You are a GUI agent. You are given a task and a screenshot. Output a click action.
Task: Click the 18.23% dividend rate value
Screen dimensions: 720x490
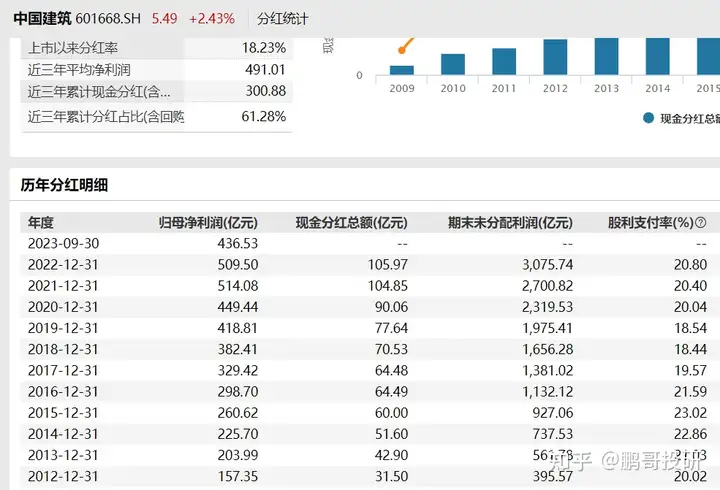point(264,48)
